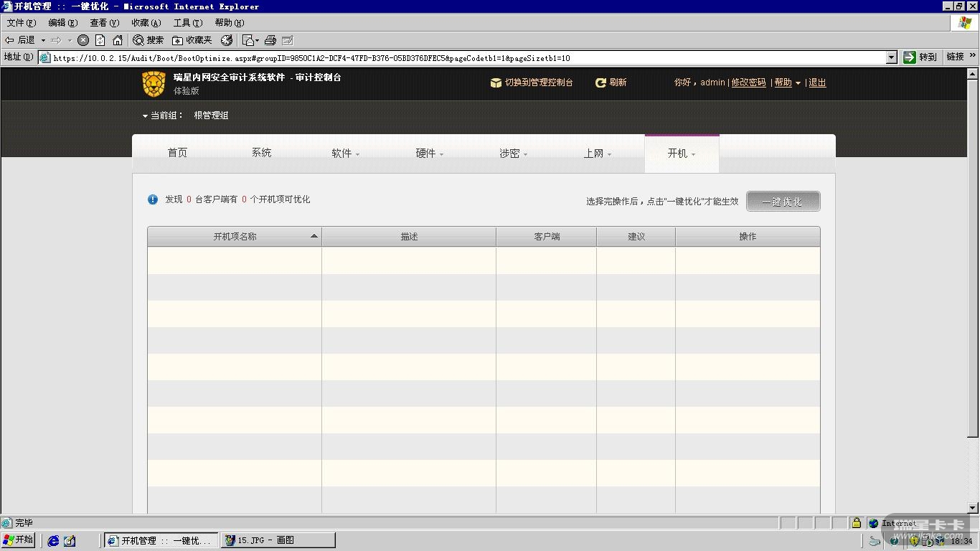Open the 硬件 tab dropdown
Image resolution: width=980 pixels, height=551 pixels.
[430, 154]
